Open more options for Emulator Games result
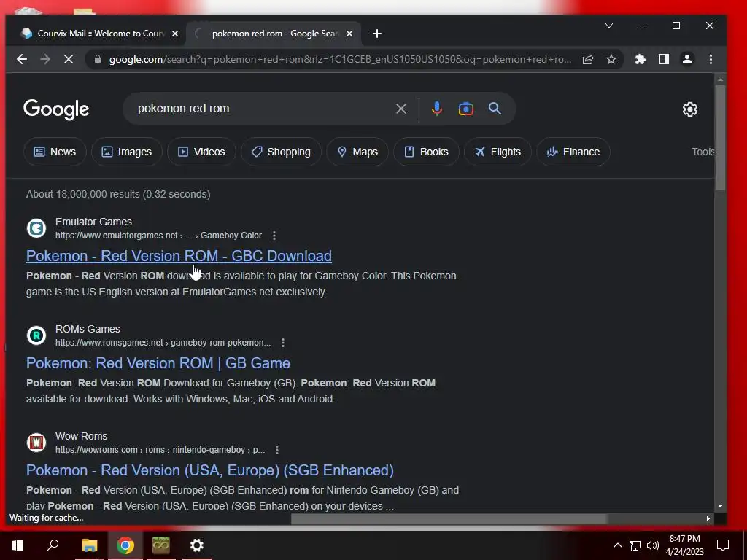This screenshot has height=560, width=747. 274,236
